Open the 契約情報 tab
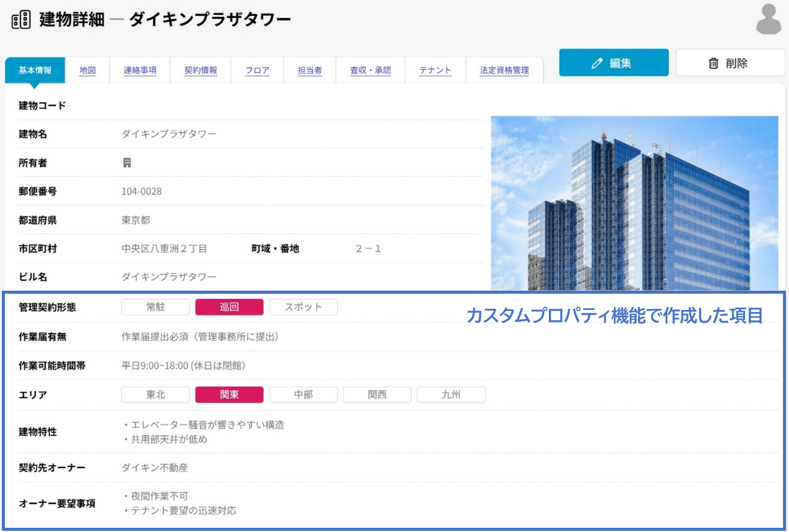 [201, 70]
